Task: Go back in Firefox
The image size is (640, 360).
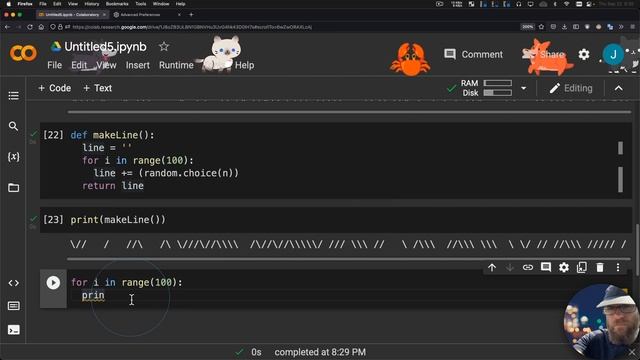Action: (7, 27)
